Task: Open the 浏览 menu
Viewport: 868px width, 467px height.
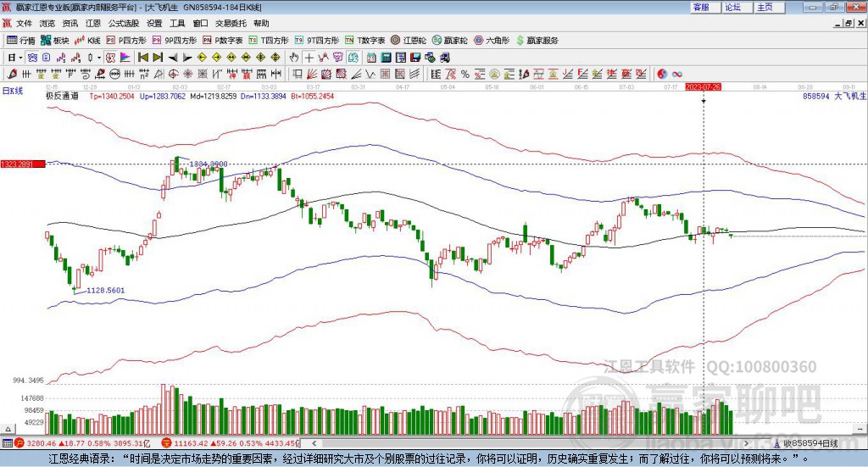Action: 47,23
